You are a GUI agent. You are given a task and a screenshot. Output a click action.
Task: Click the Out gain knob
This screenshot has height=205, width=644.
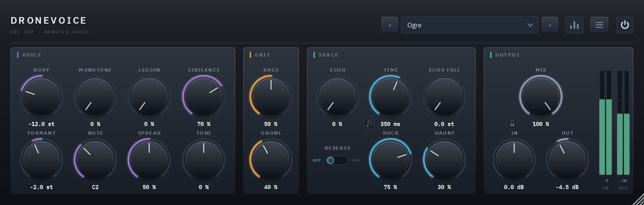(x=567, y=160)
